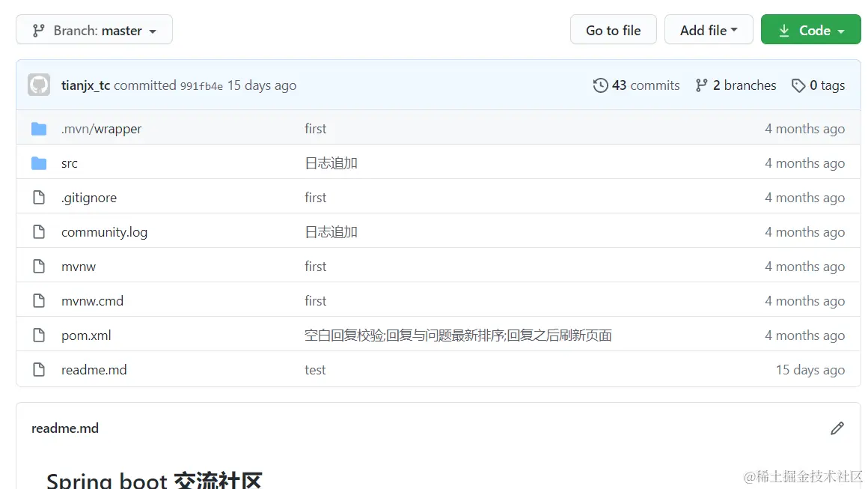Click the src folder icon

tap(39, 163)
